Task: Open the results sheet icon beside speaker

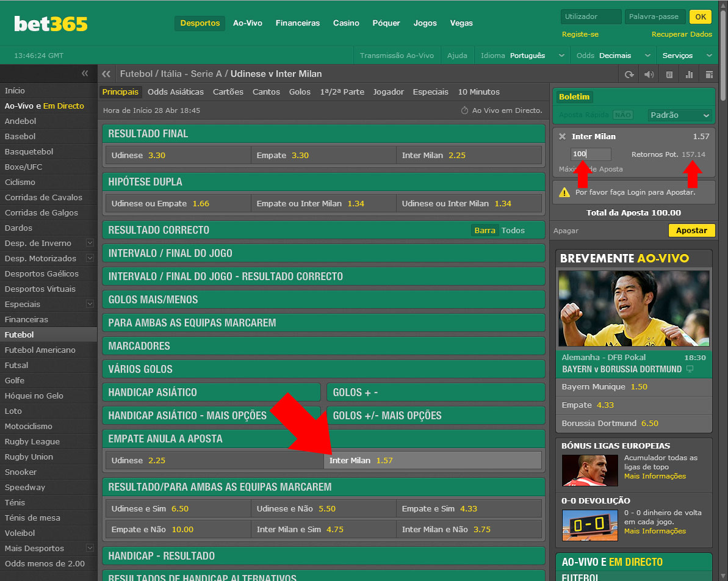Action: click(x=669, y=74)
